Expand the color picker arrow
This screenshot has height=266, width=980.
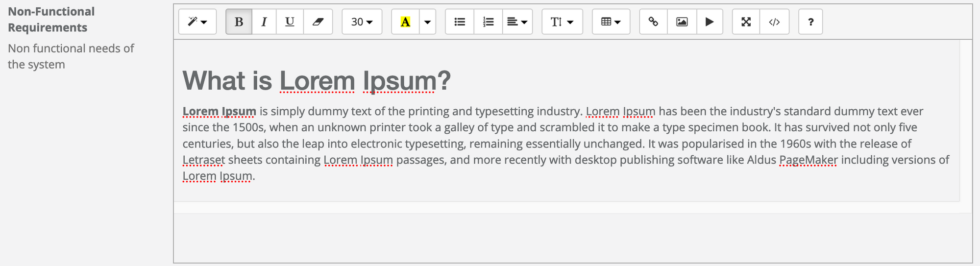427,22
